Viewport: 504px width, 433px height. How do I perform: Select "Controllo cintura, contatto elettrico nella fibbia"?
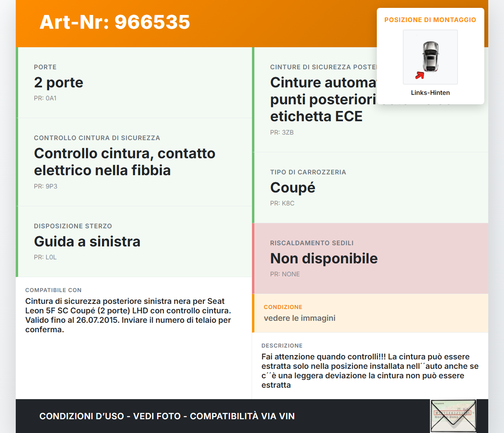[x=124, y=162]
